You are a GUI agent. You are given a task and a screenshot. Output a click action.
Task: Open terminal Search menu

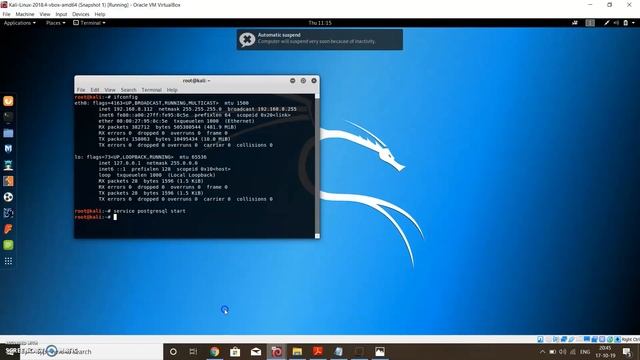click(x=129, y=90)
